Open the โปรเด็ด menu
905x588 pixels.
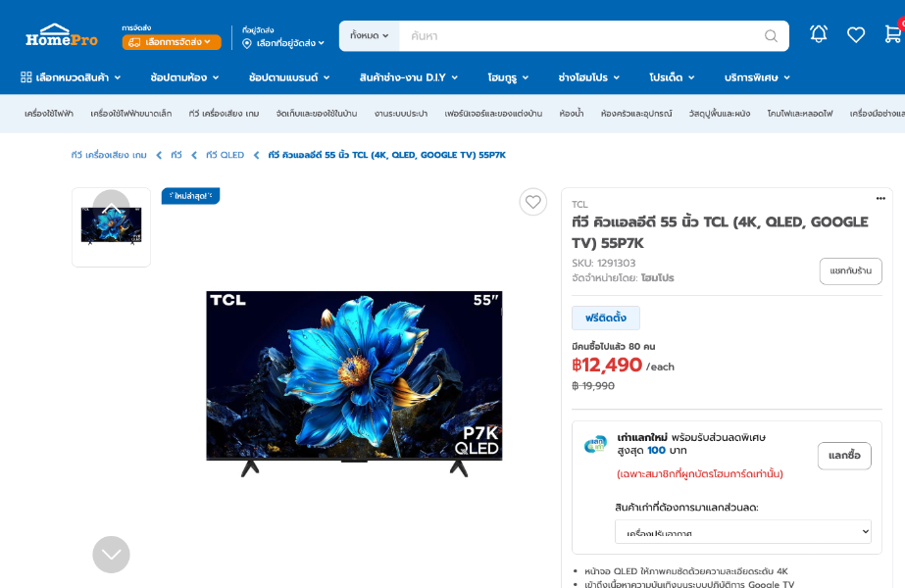[x=672, y=77]
